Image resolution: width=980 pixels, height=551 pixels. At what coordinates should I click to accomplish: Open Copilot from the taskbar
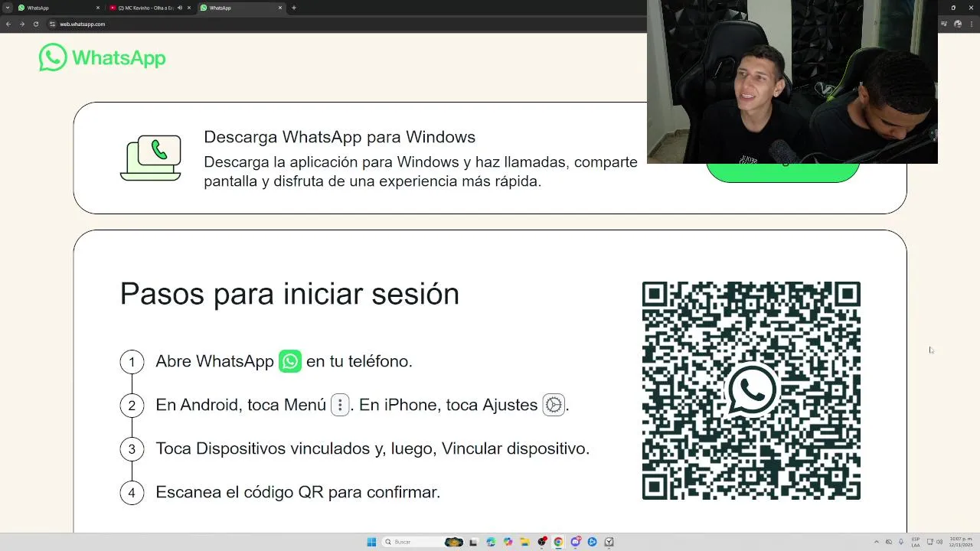pyautogui.click(x=508, y=542)
